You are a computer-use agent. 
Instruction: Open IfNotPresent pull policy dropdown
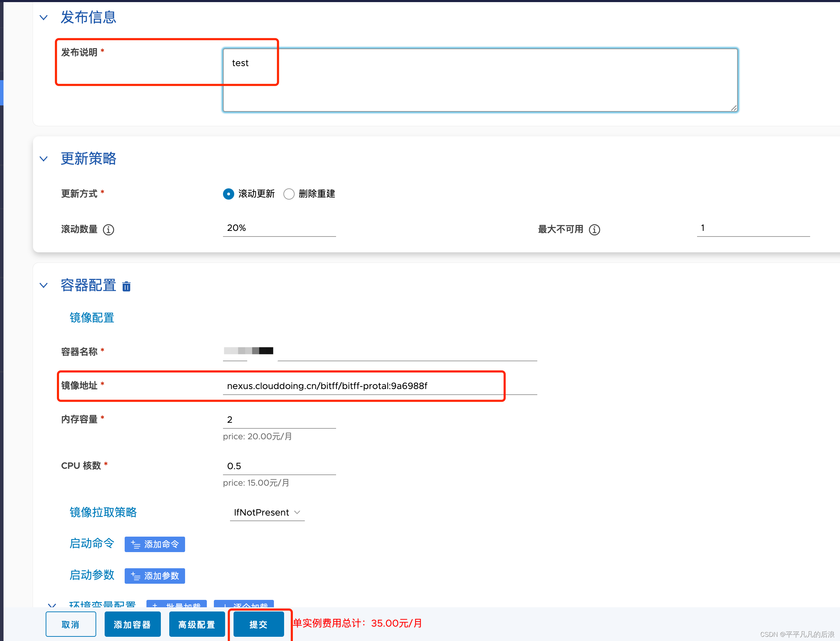(267, 512)
